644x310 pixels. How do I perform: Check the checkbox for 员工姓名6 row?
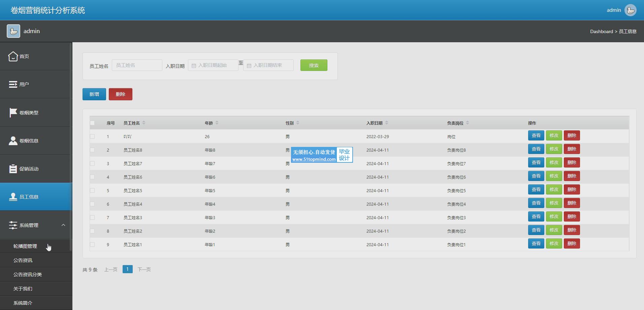point(92,177)
